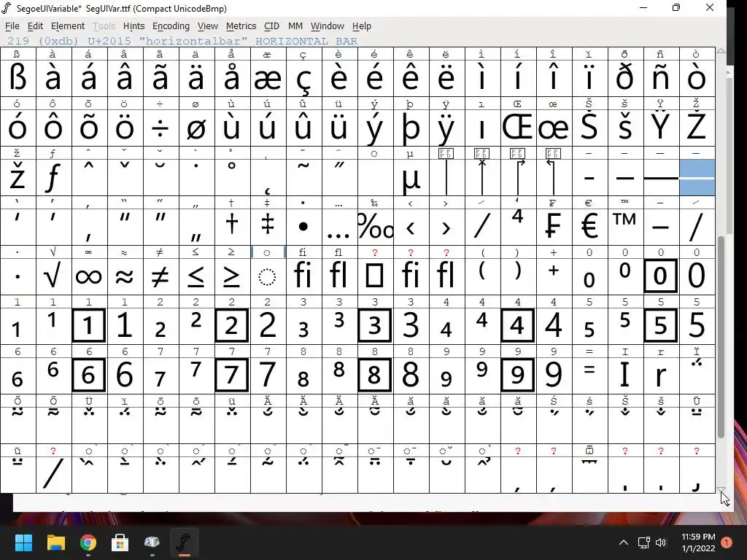Select the bullet • glyph cell
The height and width of the screenshot is (560, 747).
coord(304,227)
